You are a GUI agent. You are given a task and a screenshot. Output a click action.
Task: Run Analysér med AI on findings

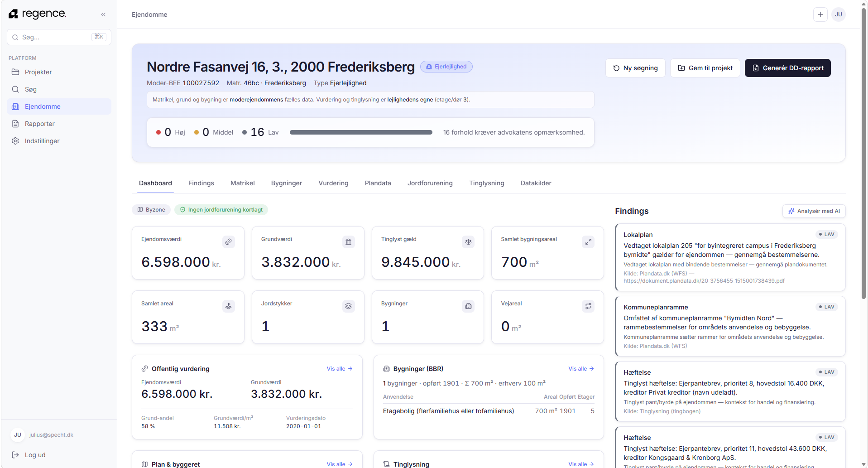coord(814,211)
